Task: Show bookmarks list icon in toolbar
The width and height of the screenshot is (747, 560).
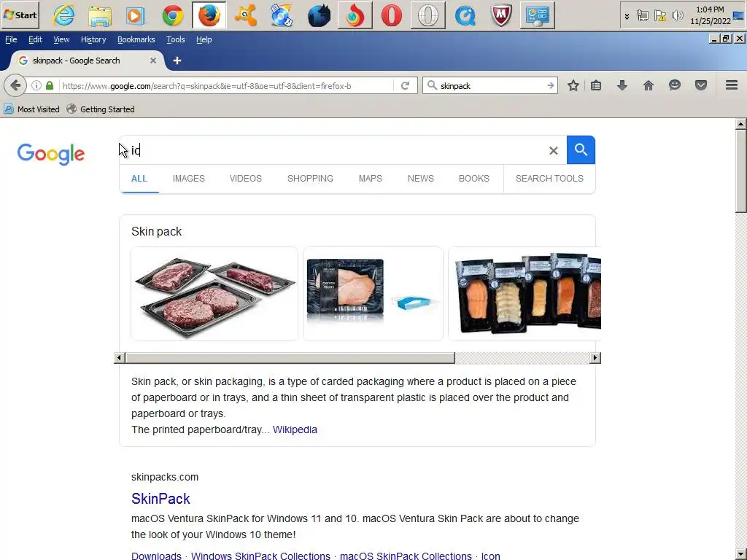Action: [596, 86]
